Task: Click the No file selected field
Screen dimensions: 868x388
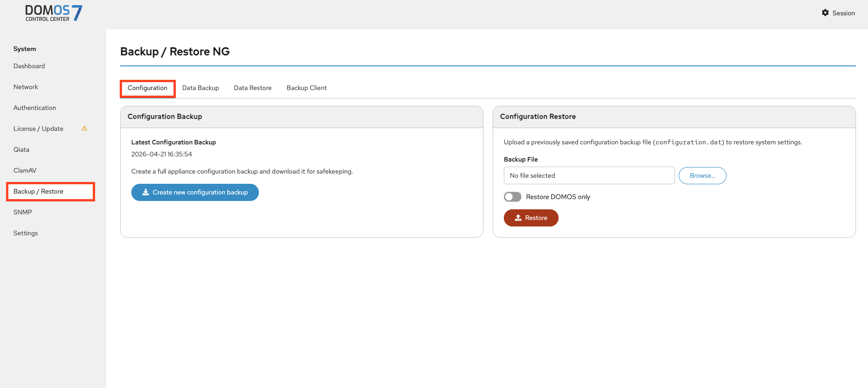Action: [x=589, y=175]
